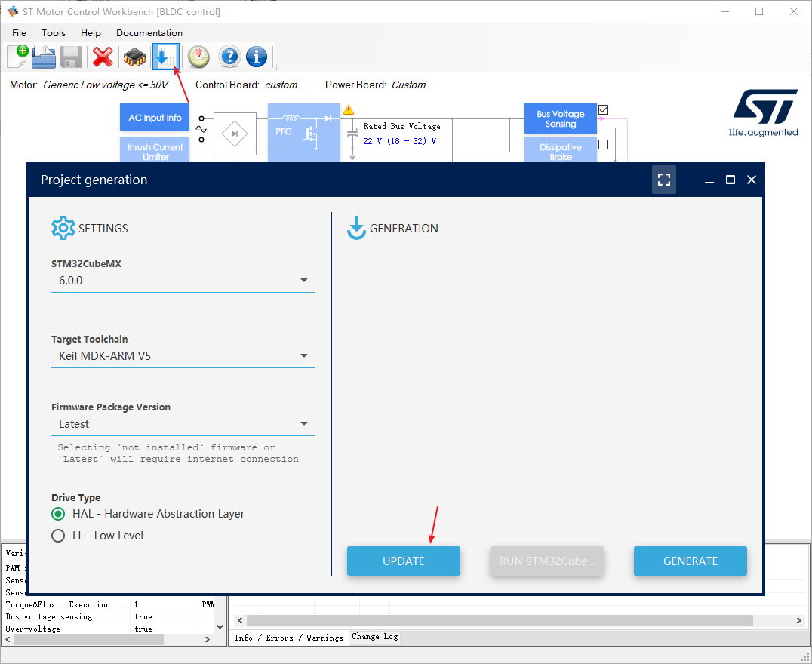812x664 pixels.
Task: Click the Control Board custom label
Action: click(x=281, y=85)
